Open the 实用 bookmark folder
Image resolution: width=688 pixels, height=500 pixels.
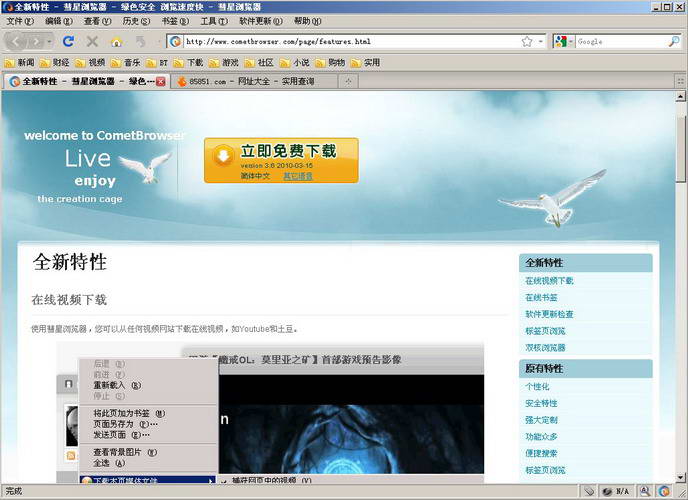click(x=366, y=63)
